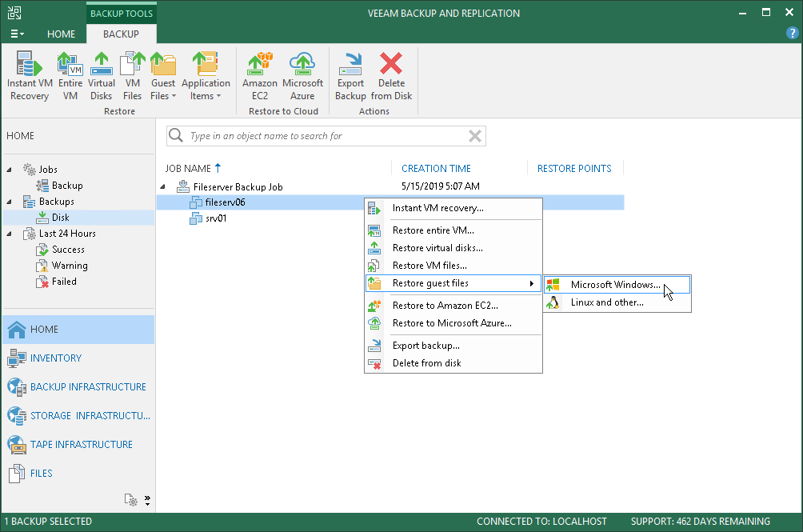803x532 pixels.
Task: Open the help question mark icon
Action: point(792,34)
